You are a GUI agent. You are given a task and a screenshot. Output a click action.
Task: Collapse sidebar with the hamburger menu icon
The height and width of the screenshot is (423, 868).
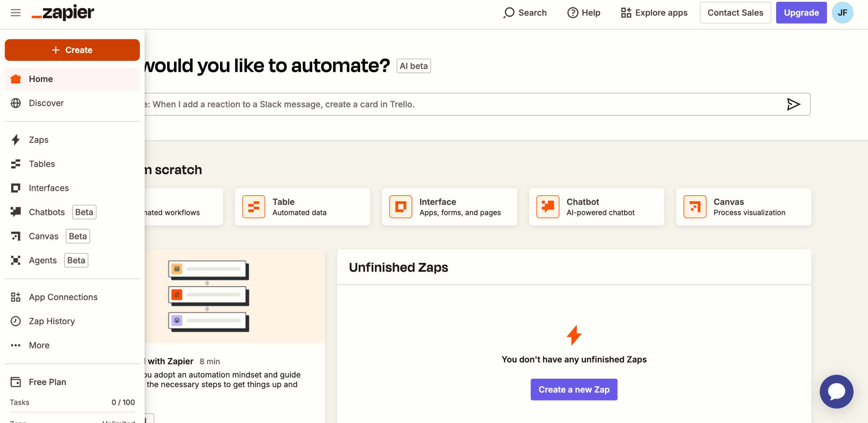tap(16, 13)
